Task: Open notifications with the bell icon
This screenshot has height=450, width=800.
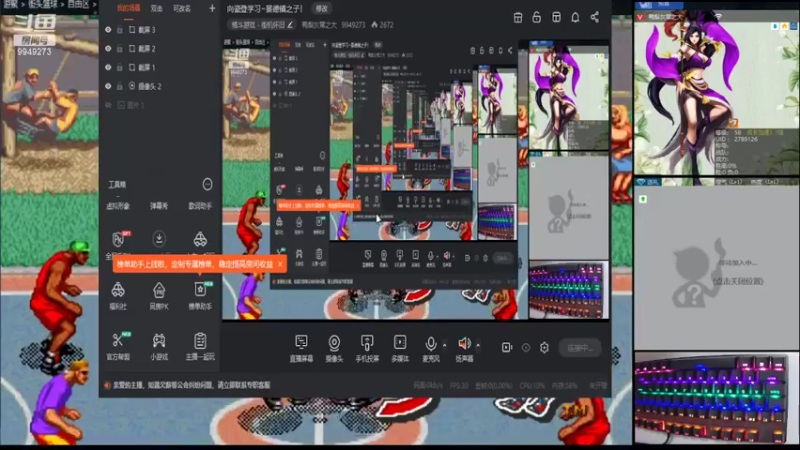Action: click(575, 17)
